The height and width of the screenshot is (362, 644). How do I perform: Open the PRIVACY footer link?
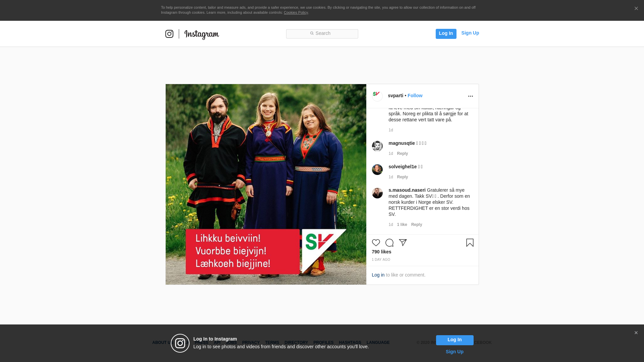point(251,343)
